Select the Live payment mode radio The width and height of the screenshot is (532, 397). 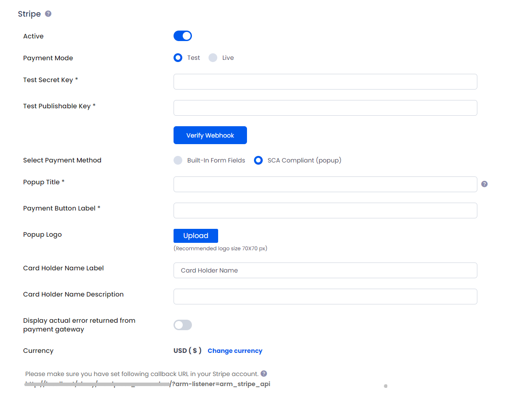(x=213, y=58)
